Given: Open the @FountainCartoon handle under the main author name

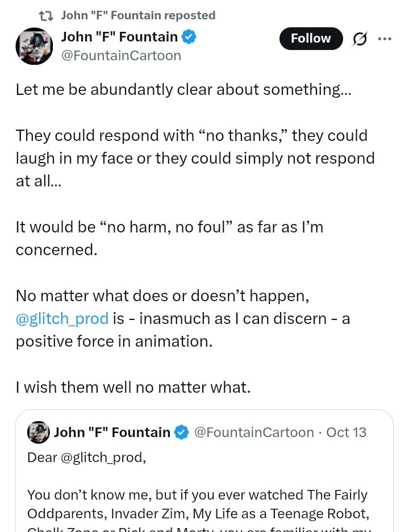Looking at the screenshot, I should point(121,56).
